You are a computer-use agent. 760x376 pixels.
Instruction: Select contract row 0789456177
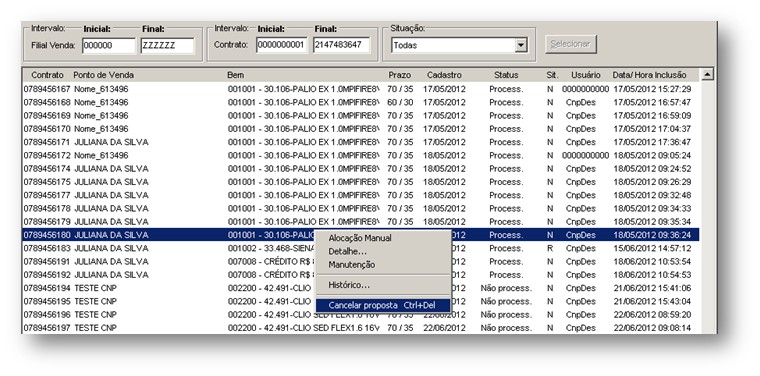coord(361,195)
